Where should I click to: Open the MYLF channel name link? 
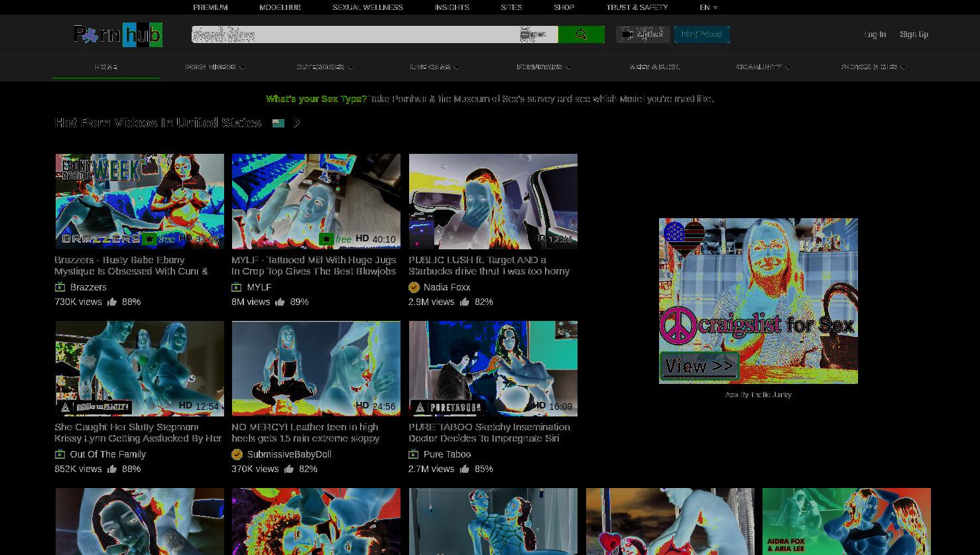point(259,287)
